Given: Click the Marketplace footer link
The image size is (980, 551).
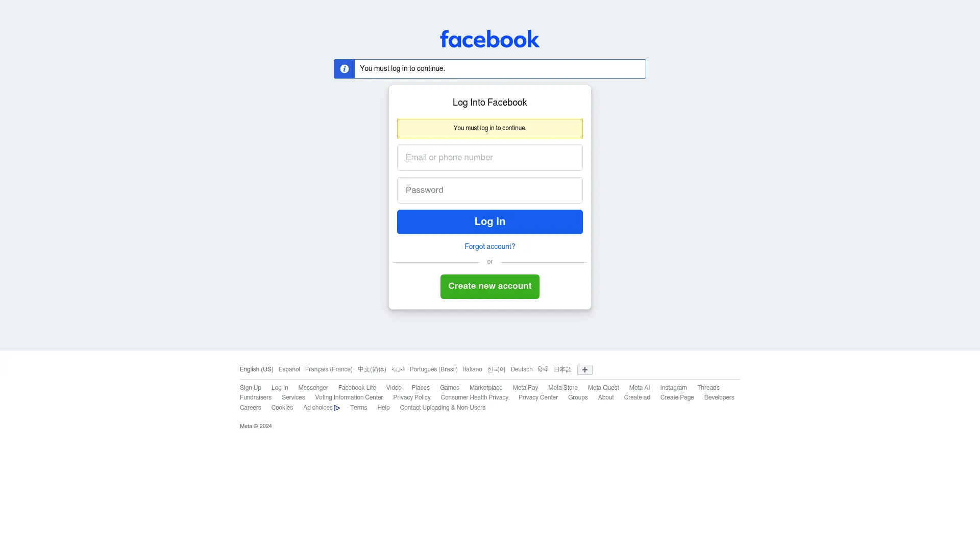Looking at the screenshot, I should point(486,388).
